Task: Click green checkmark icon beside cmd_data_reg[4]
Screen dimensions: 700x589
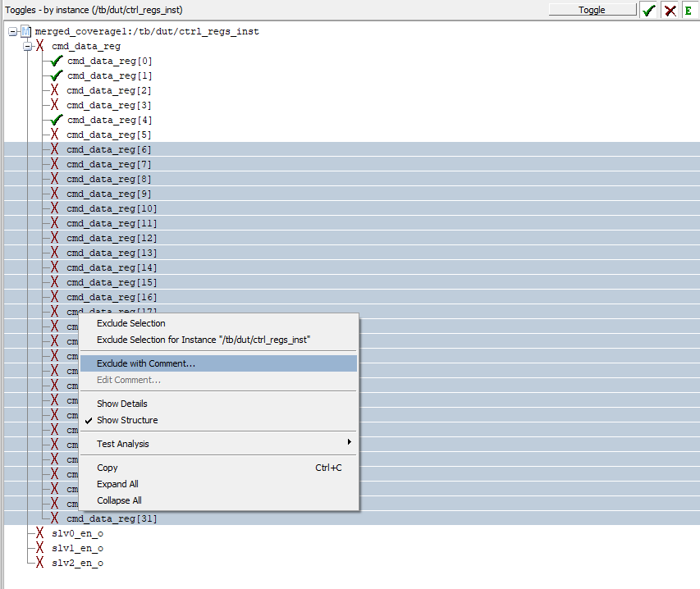Action: click(x=54, y=120)
